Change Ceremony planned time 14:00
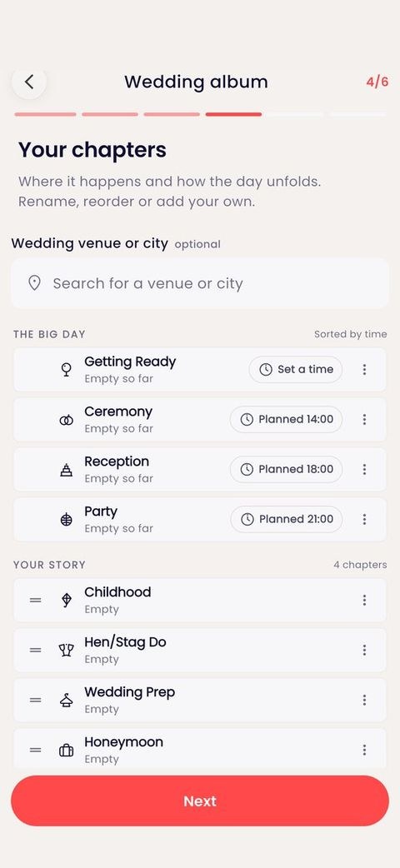400x868 pixels. click(x=286, y=419)
